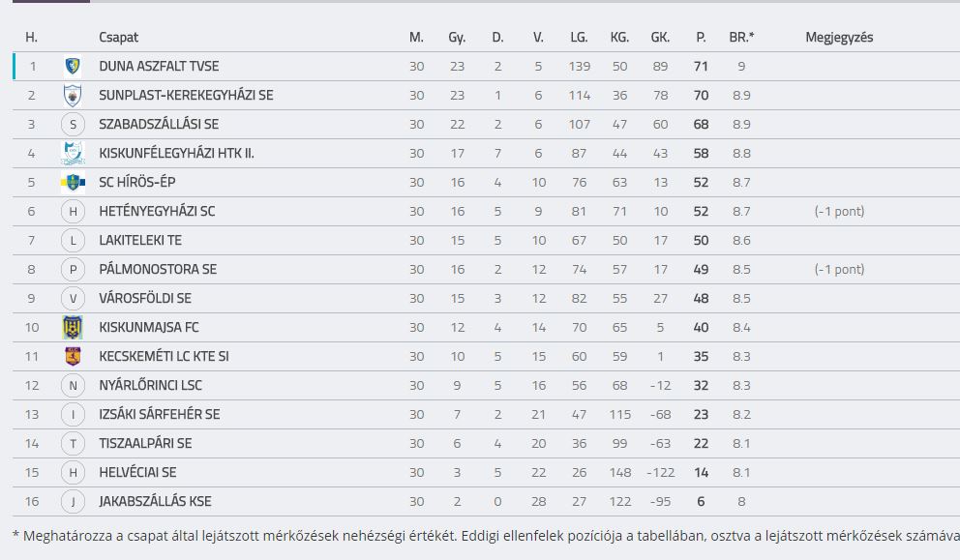Click the circular J icon for Jakabszállás KSE

tap(73, 502)
